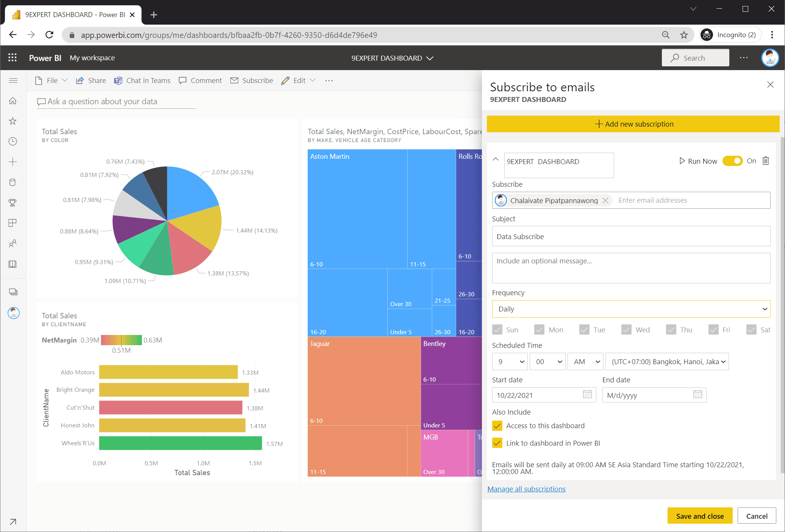Uncheck Access to this dashboard
Screen dimensions: 785x532
[x=497, y=426]
